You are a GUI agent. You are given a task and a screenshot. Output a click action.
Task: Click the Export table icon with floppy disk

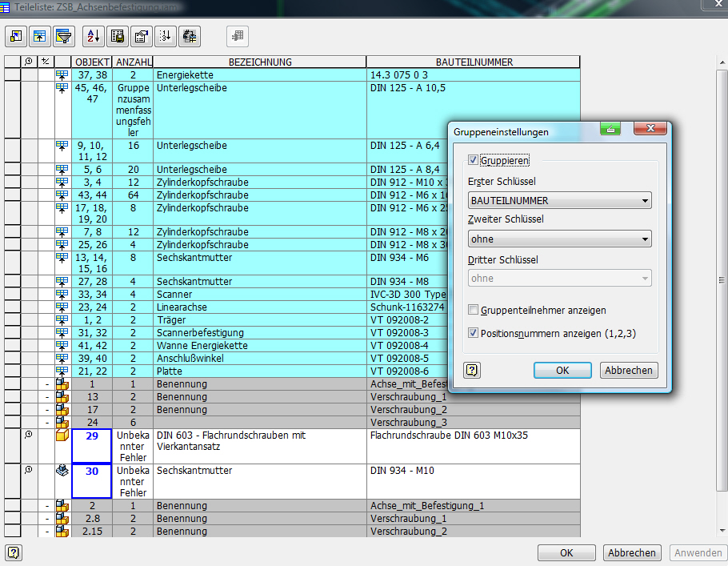(118, 36)
